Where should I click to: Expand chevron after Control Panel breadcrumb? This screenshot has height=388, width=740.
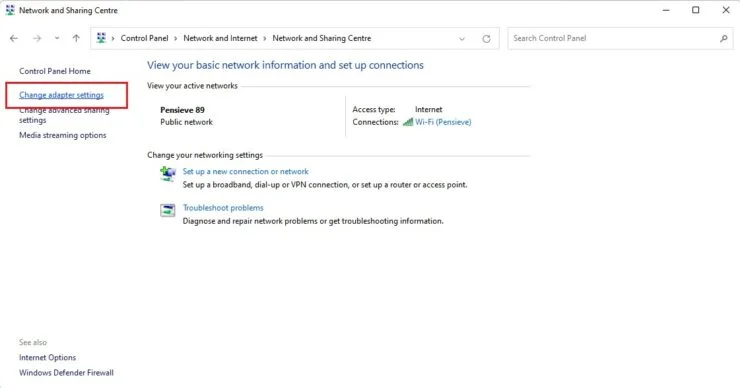176,39
